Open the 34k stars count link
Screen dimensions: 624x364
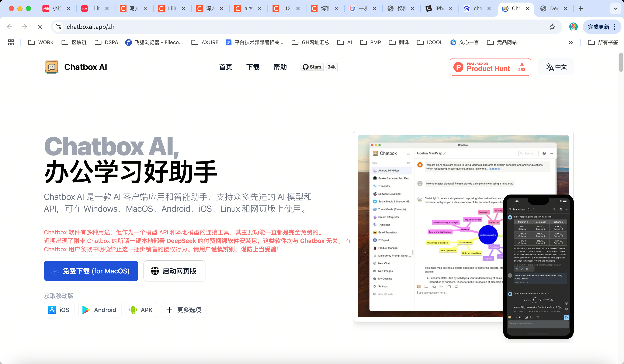[x=332, y=67]
